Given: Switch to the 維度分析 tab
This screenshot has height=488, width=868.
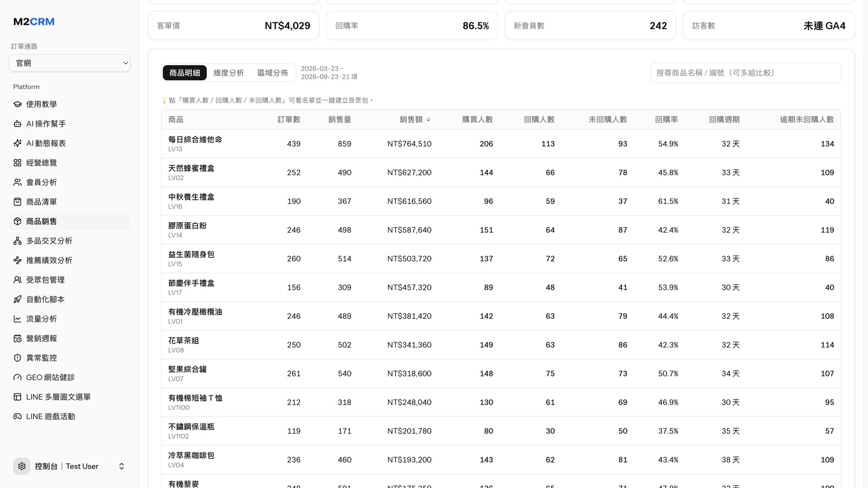Looking at the screenshot, I should click(228, 73).
